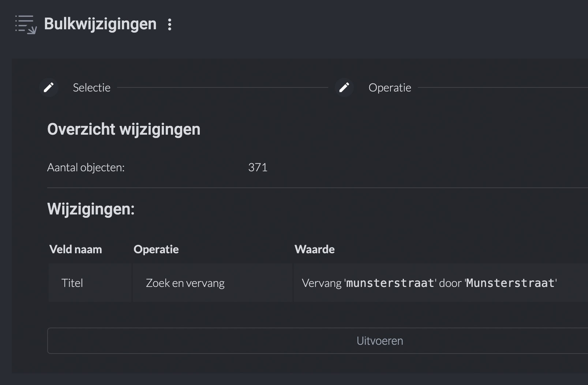This screenshot has height=385, width=588.
Task: Click the capitalized 'Munsterstraat' replacement text
Action: click(510, 283)
